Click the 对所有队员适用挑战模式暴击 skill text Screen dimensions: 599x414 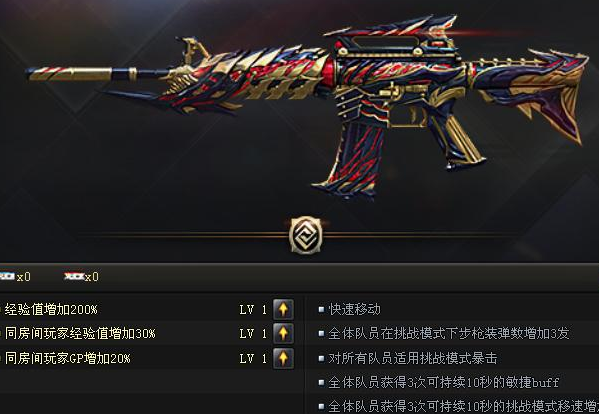413,358
